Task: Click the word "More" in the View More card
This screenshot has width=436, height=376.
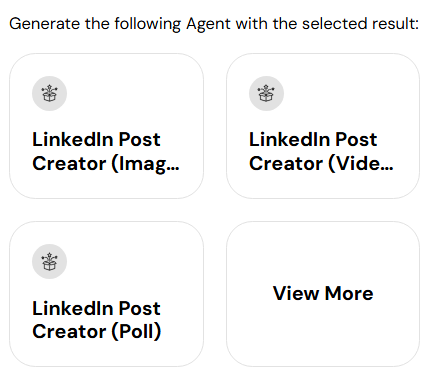Action: point(349,294)
